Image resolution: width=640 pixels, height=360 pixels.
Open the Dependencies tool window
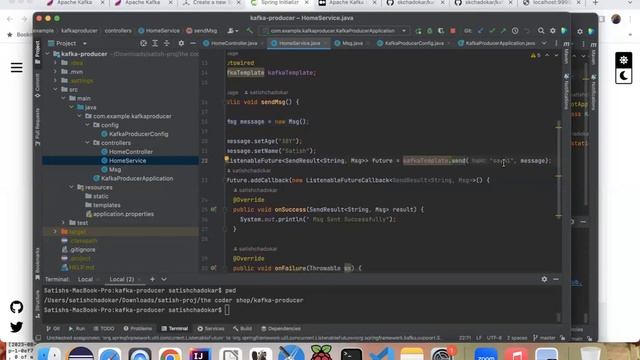click(281, 329)
